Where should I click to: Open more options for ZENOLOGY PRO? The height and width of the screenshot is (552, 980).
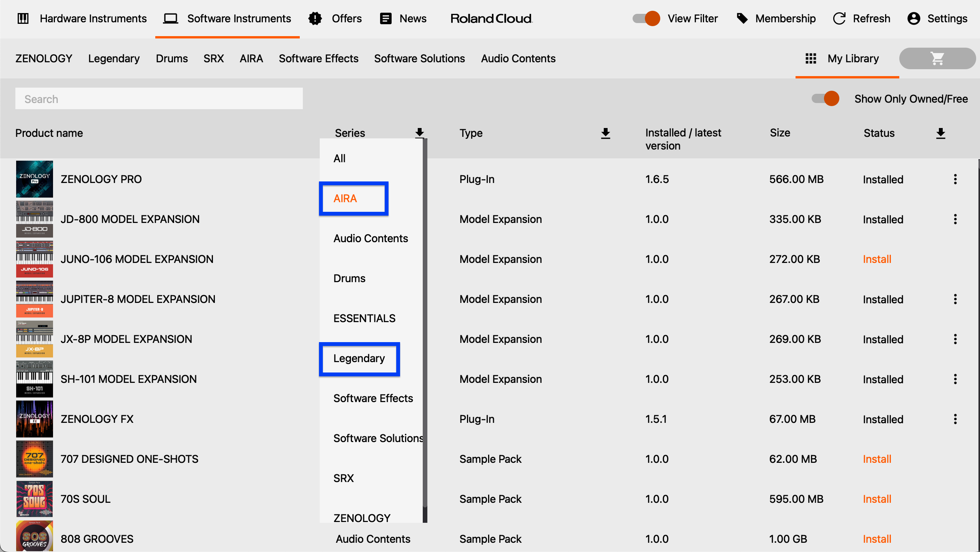click(955, 179)
